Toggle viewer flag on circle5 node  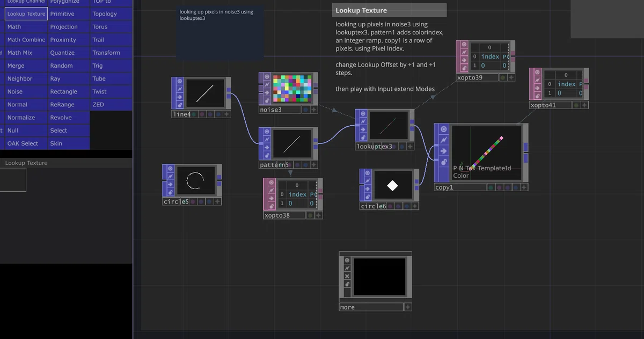[x=171, y=169]
